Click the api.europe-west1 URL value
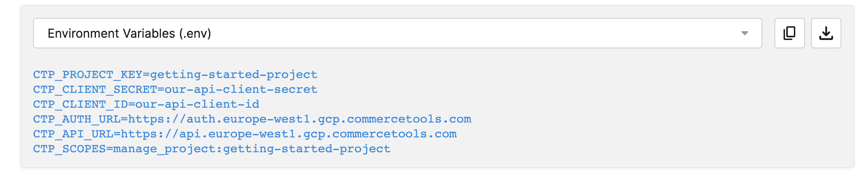This screenshot has height=177, width=868. click(289, 134)
